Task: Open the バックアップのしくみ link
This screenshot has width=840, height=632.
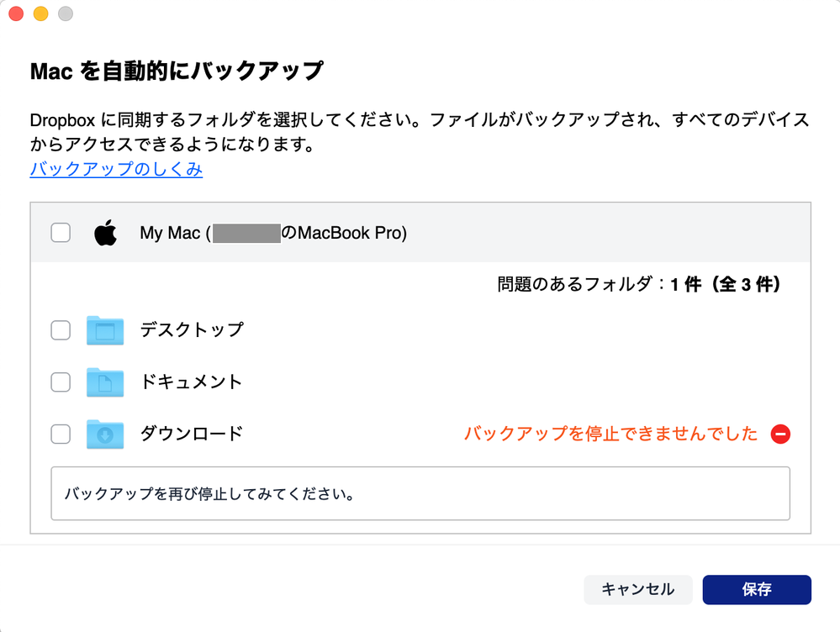Action: tap(116, 169)
